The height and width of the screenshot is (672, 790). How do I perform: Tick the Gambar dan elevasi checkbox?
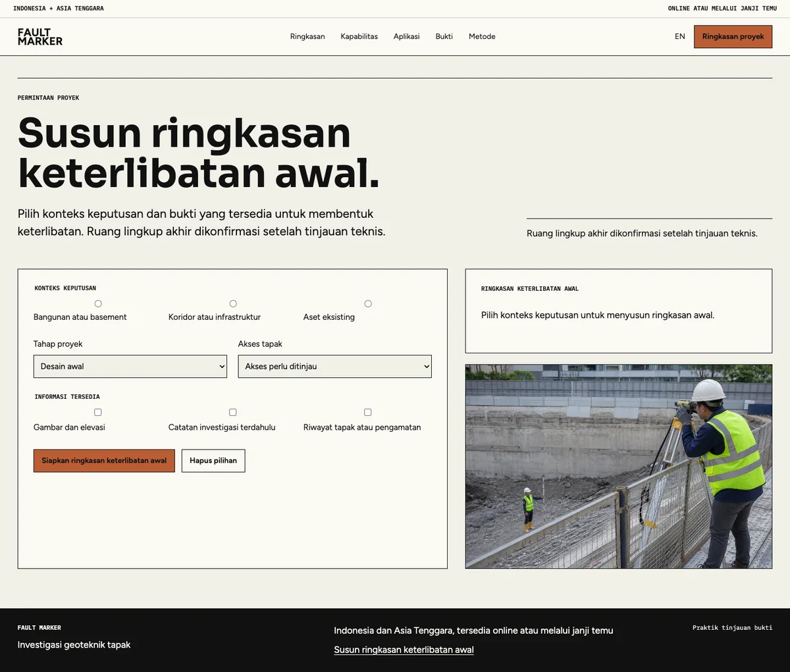coord(98,412)
